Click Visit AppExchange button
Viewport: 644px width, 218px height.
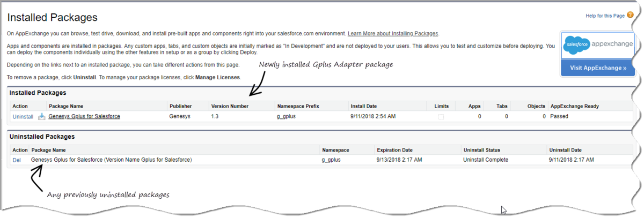tap(598, 68)
